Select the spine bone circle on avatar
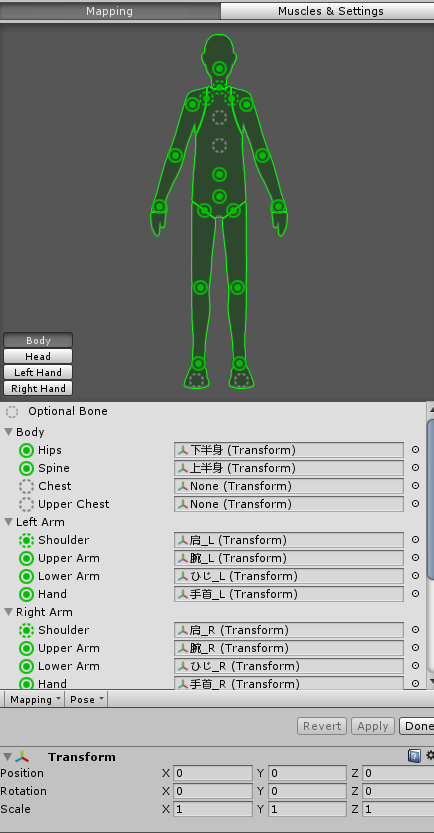434x833 pixels. [x=219, y=174]
